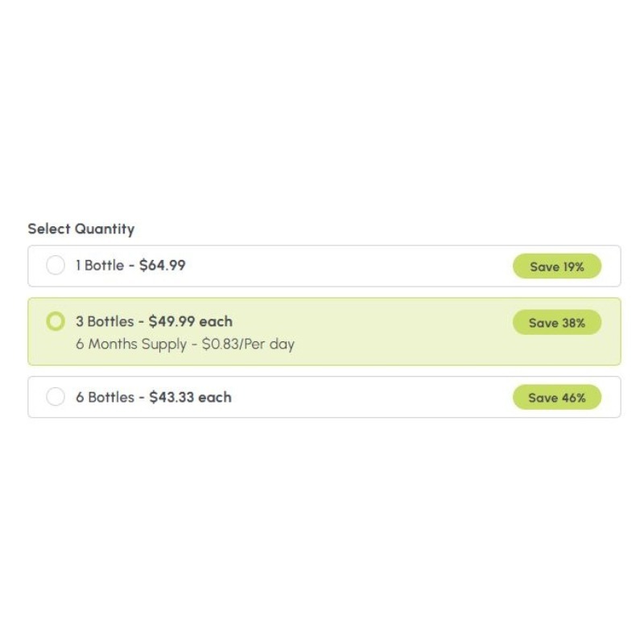644x644 pixels.
Task: Click empty middle of green 3 Bottles card
Action: click(x=386, y=332)
